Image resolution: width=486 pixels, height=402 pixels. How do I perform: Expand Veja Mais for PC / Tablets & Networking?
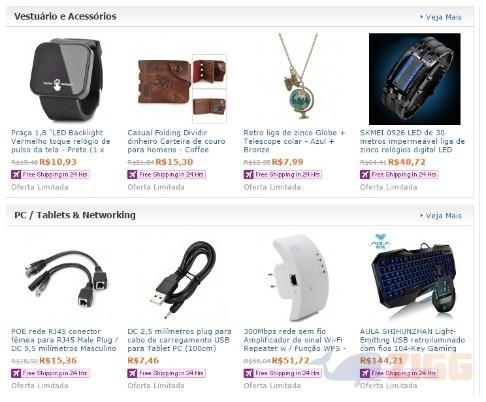(441, 216)
